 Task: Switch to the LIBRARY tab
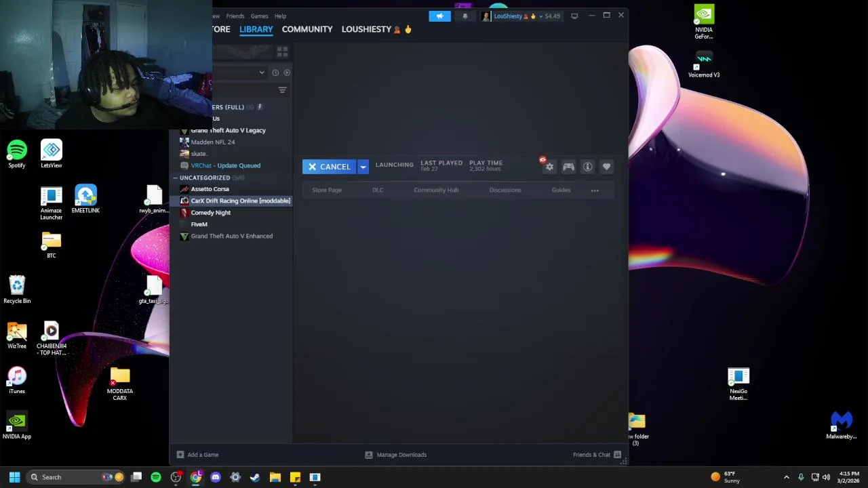tap(256, 29)
